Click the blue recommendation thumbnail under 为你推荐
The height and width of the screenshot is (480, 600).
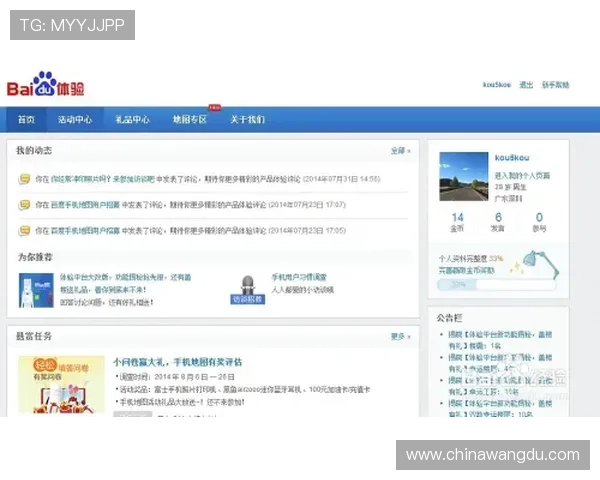click(36, 290)
